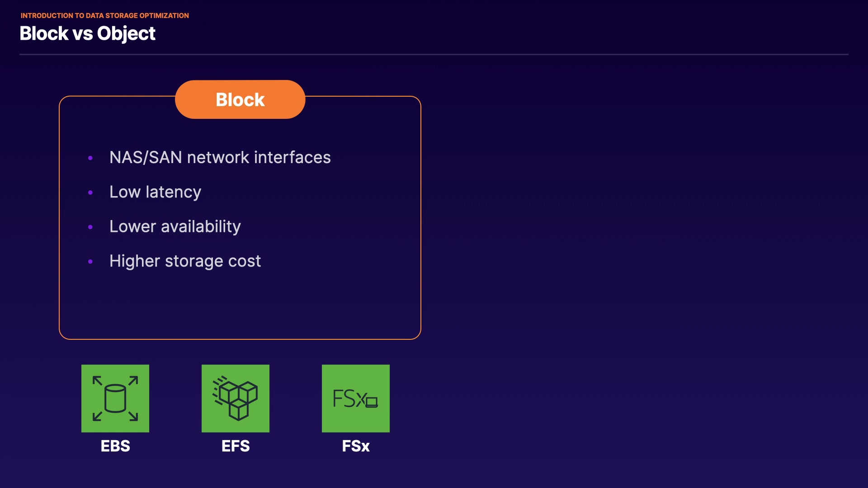This screenshot has height=488, width=868.
Task: Click the bullet beside Higher storage cost
Action: click(90, 262)
